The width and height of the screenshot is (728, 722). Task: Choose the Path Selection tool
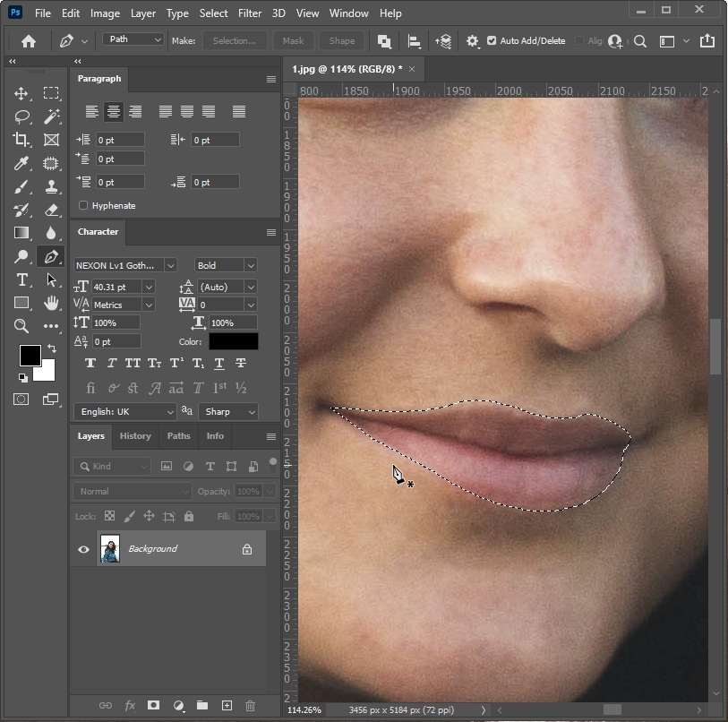(x=51, y=279)
